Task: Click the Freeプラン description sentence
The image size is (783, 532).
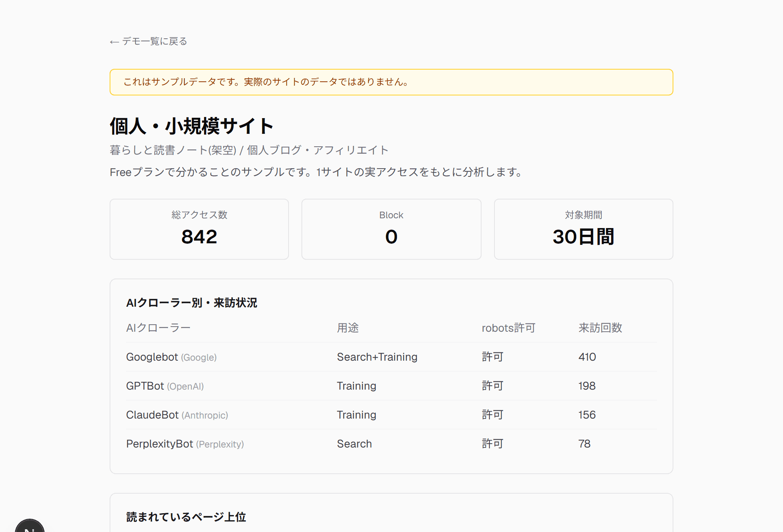Action: 317,172
